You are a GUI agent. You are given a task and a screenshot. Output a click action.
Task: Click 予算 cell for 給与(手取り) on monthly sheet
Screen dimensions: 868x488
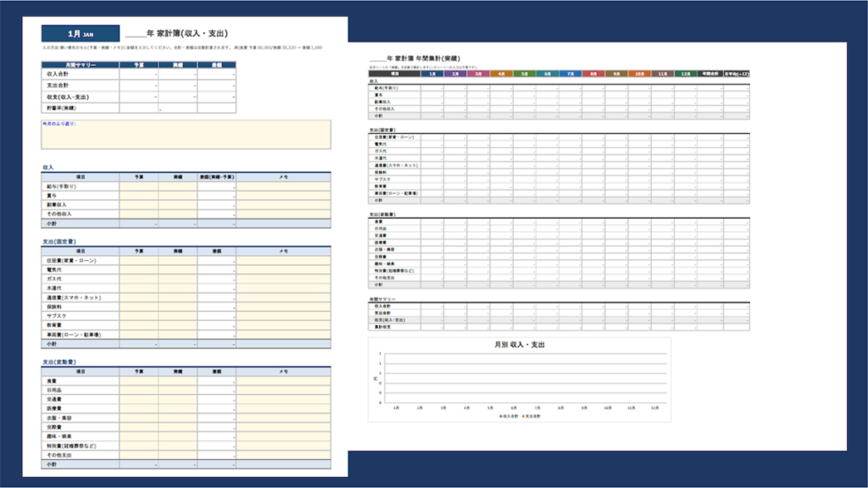point(139,186)
